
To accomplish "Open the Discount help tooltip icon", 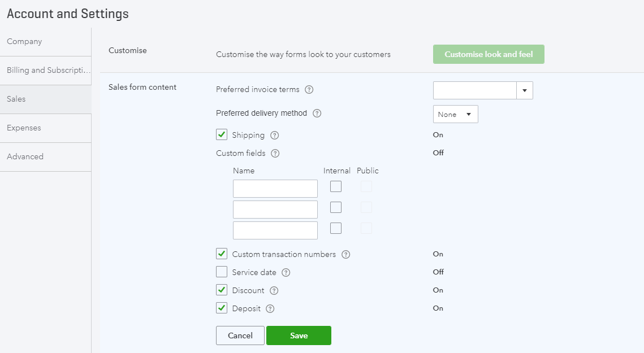I will [x=274, y=291].
